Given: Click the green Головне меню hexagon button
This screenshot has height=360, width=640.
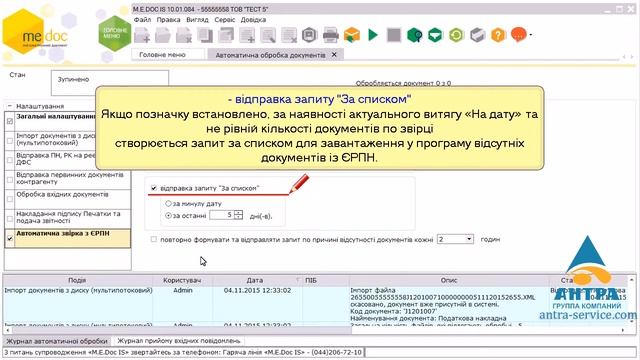Looking at the screenshot, I should 115,33.
